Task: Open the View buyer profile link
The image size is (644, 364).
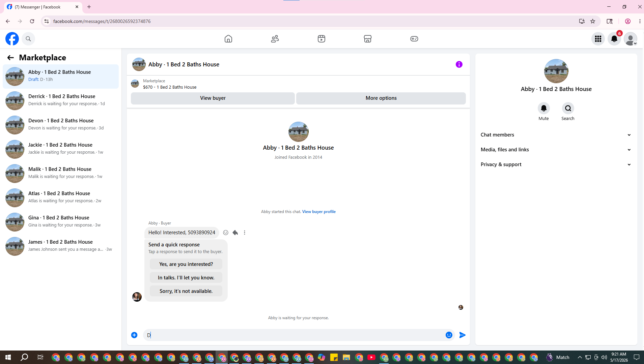Action: [x=319, y=212]
